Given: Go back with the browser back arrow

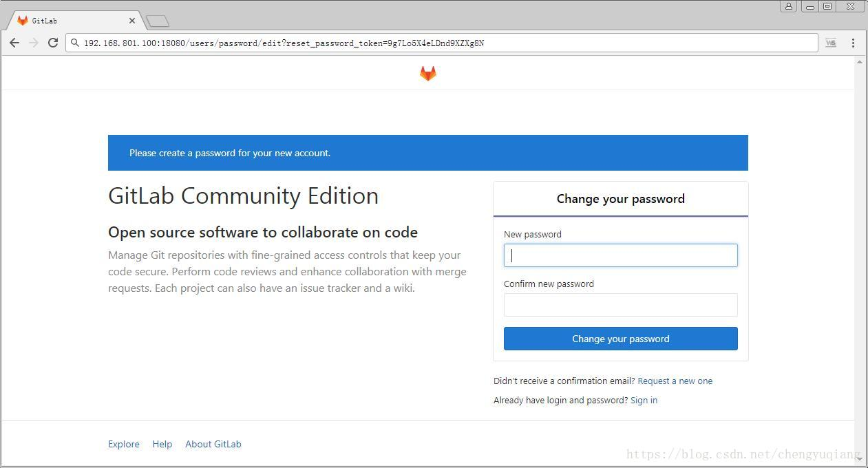Looking at the screenshot, I should [14, 43].
